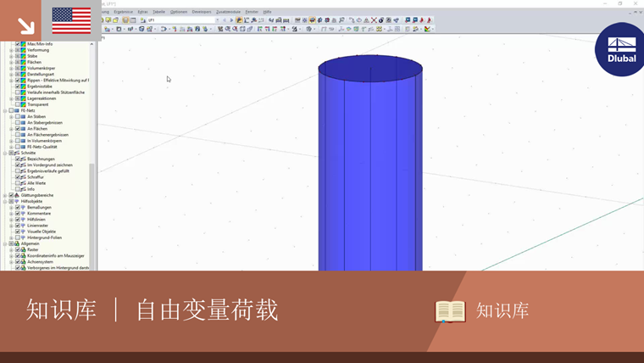
Task: Click the warning triangle toolbar icon
Action: click(x=366, y=20)
